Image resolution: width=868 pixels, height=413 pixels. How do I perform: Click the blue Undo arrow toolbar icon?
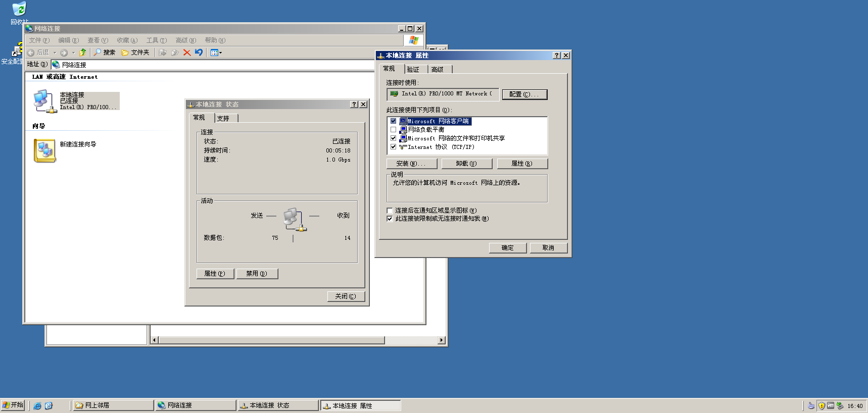(199, 53)
